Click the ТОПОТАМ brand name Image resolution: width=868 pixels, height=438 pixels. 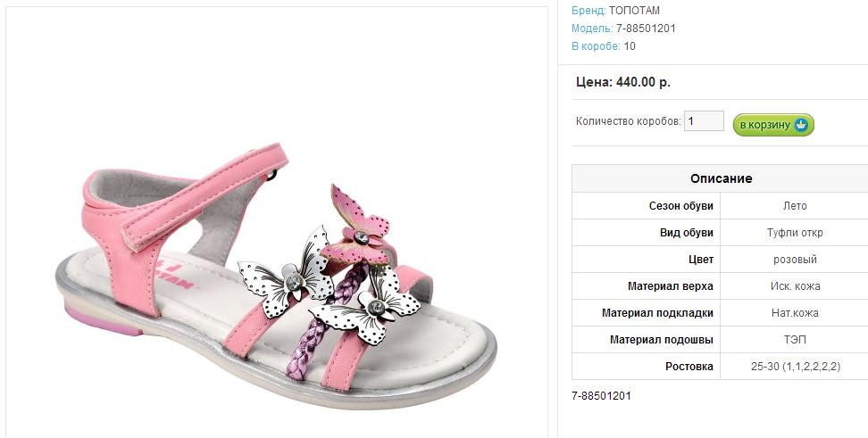pos(634,11)
